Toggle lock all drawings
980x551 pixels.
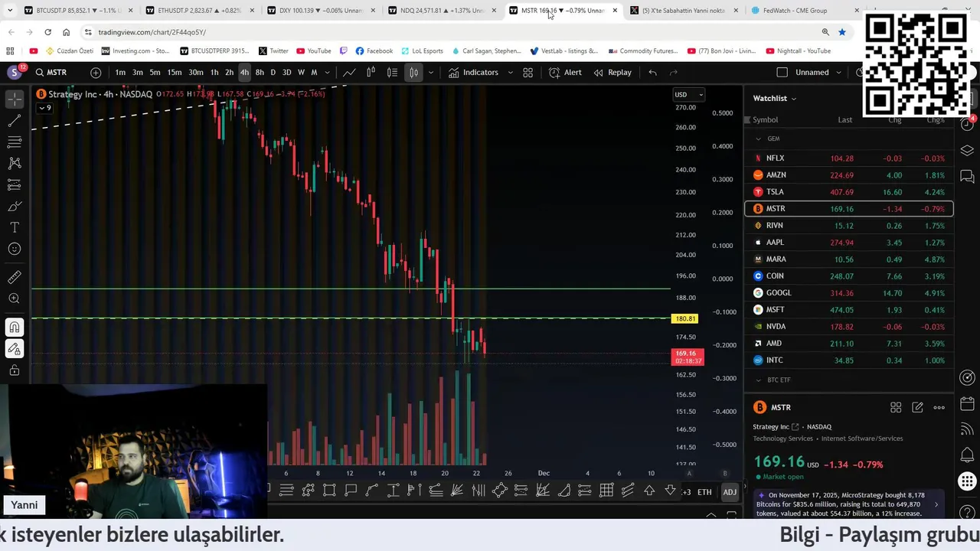15,370
